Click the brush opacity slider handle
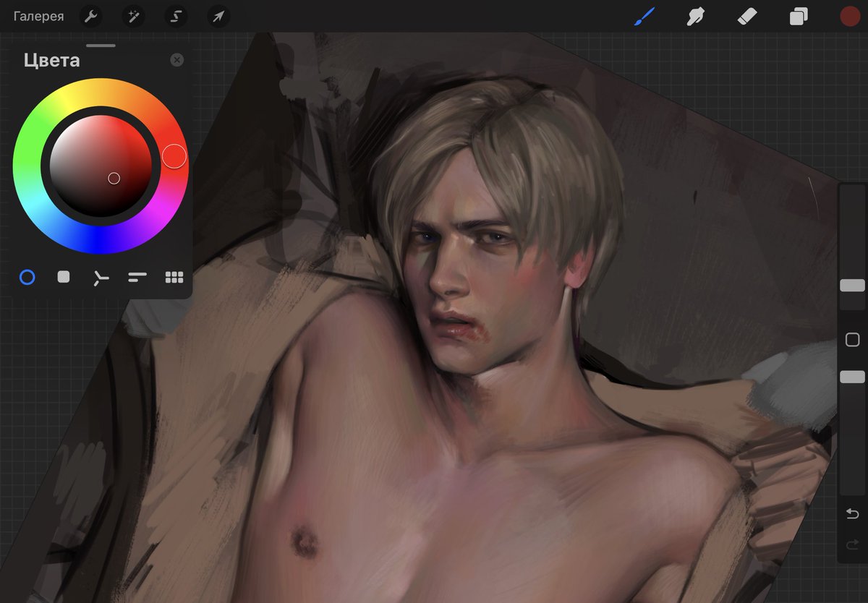This screenshot has width=868, height=603. [x=852, y=377]
